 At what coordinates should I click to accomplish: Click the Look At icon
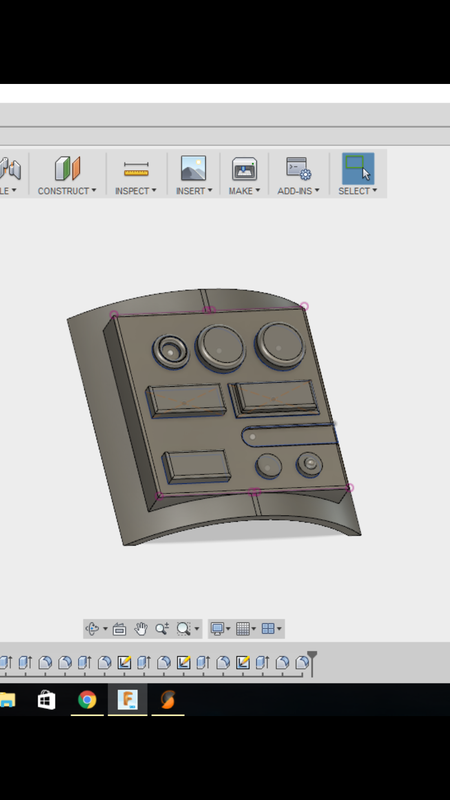pos(119,629)
